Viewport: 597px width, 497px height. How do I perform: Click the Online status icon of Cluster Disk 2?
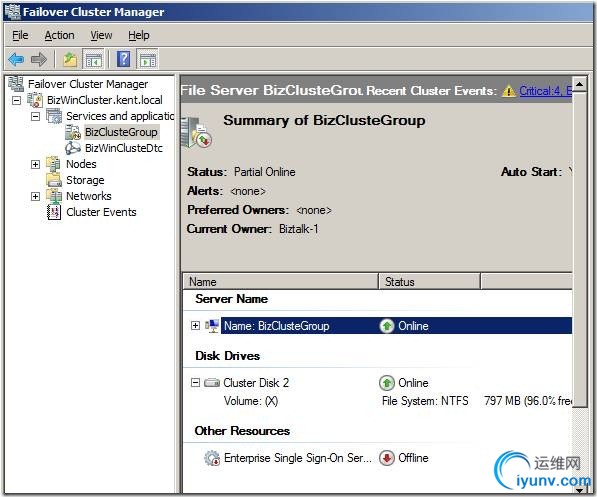[x=387, y=383]
